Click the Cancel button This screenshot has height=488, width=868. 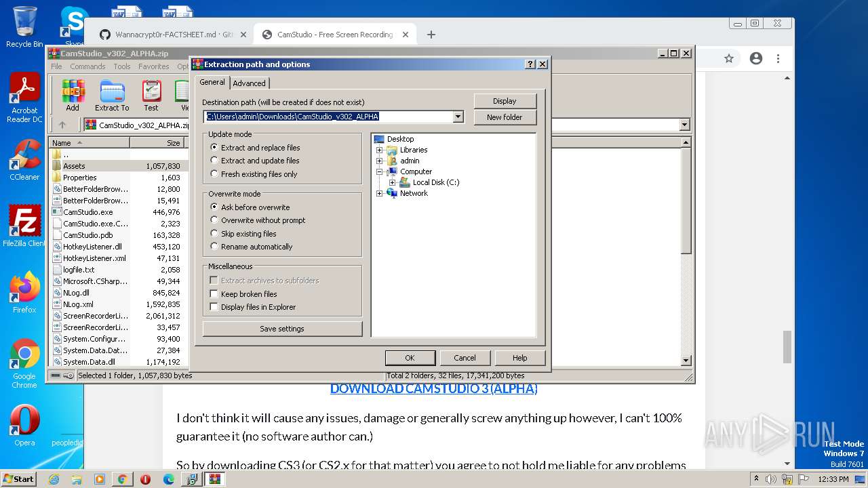click(465, 358)
